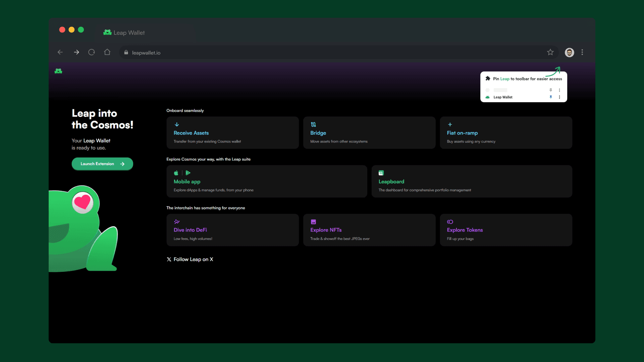
Task: Click "Trade & showoff the best JPEGs ever"
Action: coord(340,239)
